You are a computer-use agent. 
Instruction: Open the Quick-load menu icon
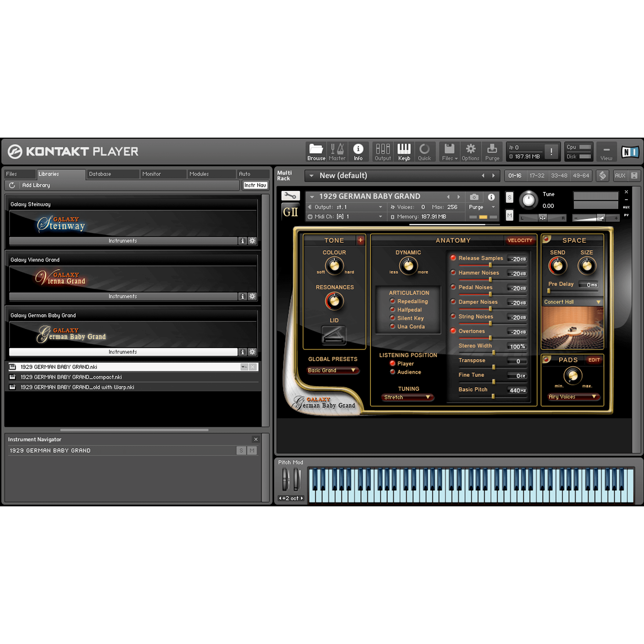click(425, 152)
